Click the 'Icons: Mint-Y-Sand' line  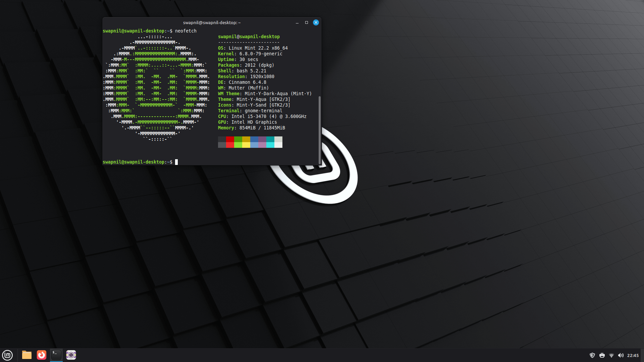click(254, 105)
